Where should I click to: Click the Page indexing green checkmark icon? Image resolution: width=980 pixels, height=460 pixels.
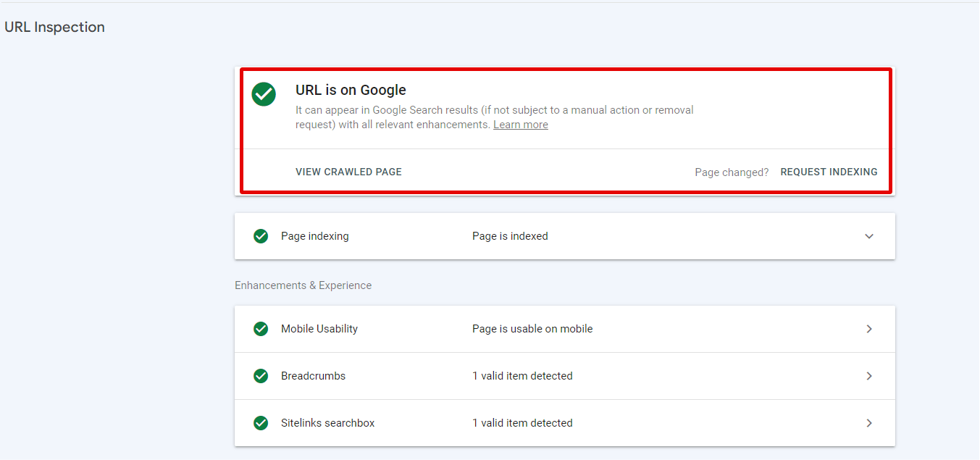coord(261,236)
